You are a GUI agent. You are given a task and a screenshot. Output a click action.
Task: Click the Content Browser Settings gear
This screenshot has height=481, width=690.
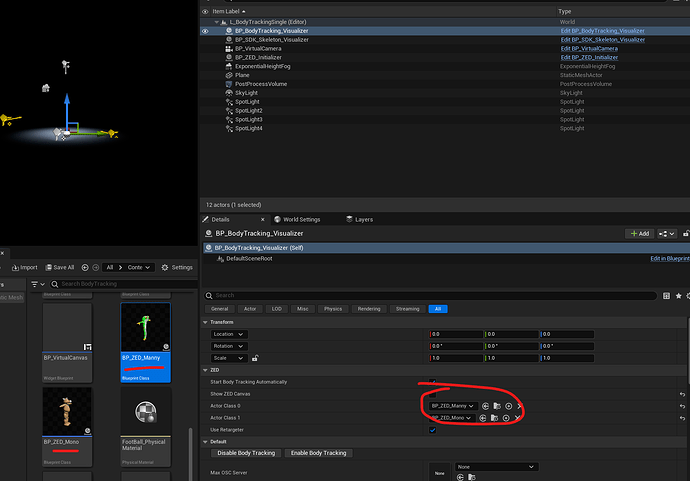click(x=166, y=267)
